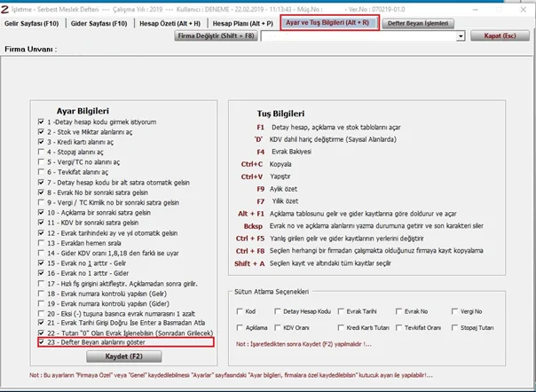The image size is (536, 392).
Task: Enable '20 - Eksi (-) tuşuna basınca' option
Action: click(x=41, y=313)
